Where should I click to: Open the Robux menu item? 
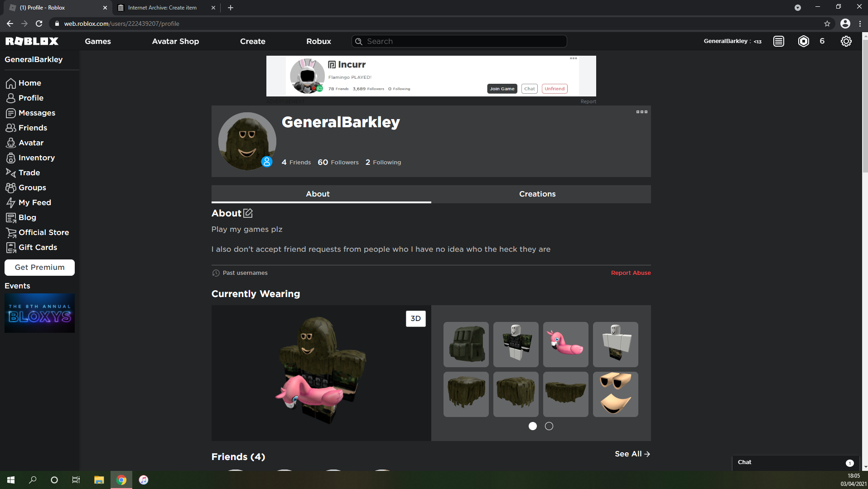tap(318, 41)
